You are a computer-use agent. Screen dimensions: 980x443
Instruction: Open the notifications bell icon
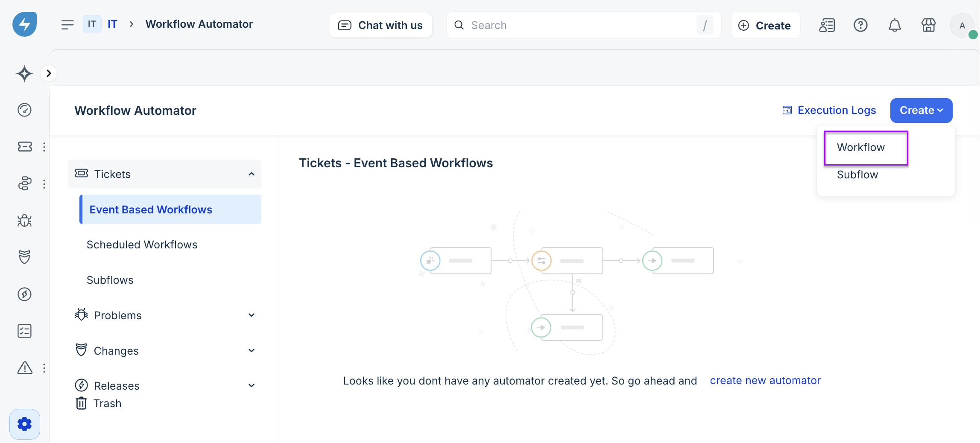pos(895,26)
